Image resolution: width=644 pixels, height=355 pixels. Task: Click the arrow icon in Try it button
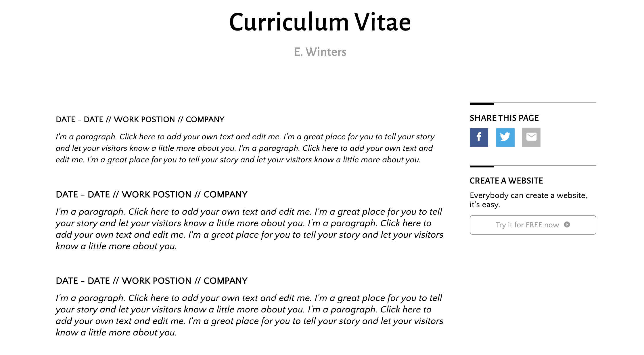pyautogui.click(x=567, y=224)
